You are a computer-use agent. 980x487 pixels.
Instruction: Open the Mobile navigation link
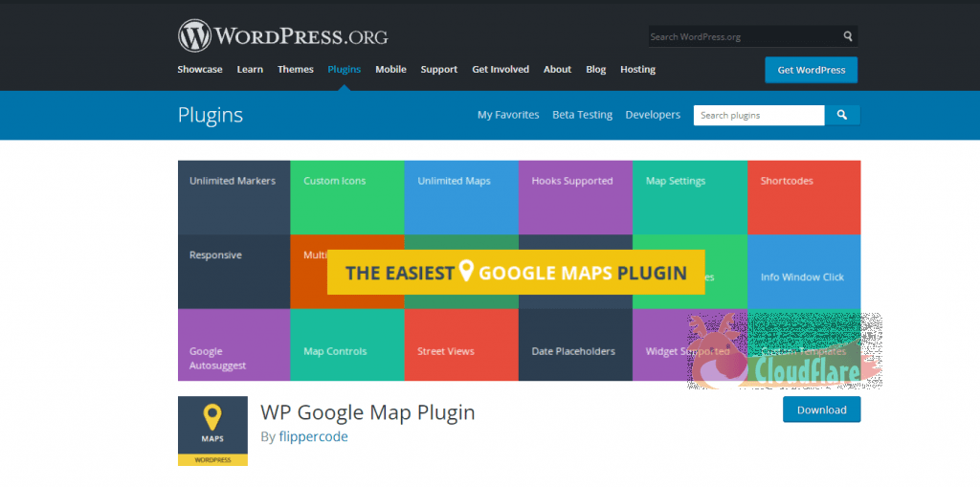coord(390,70)
